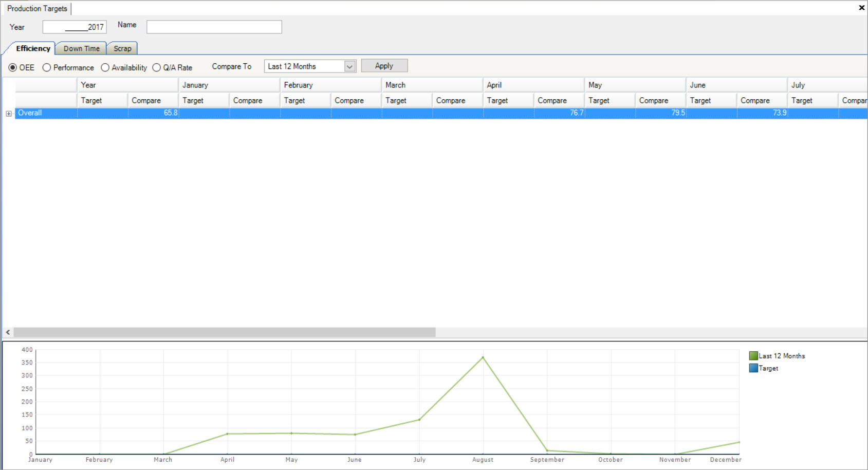Select the Overall row label

point(30,113)
